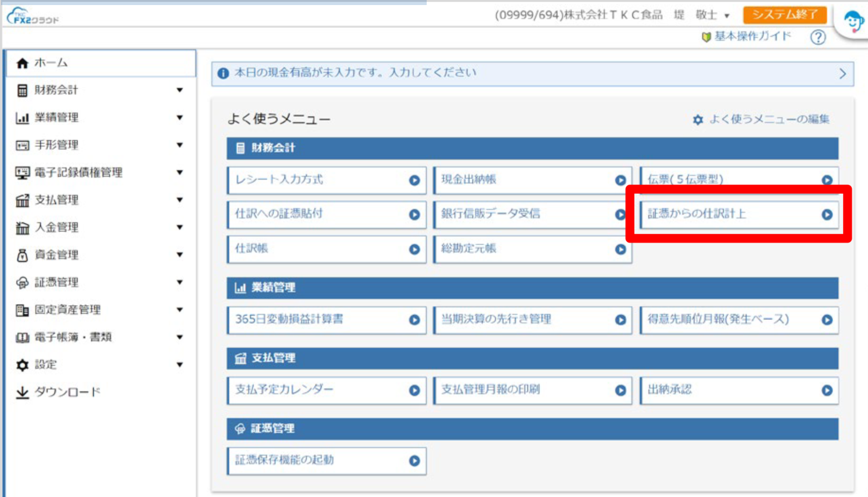Click the gear icon beside よく使うメニューの編集
868x497 pixels.
click(x=698, y=119)
